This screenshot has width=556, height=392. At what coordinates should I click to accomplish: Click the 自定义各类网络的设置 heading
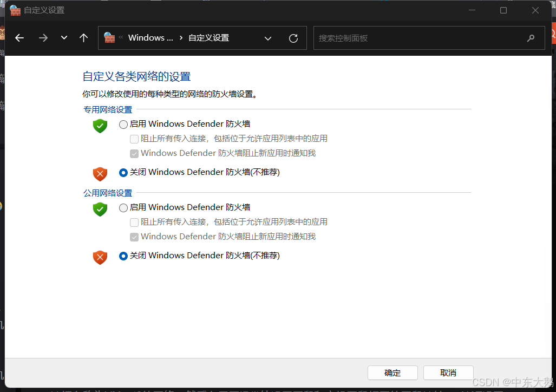click(136, 76)
